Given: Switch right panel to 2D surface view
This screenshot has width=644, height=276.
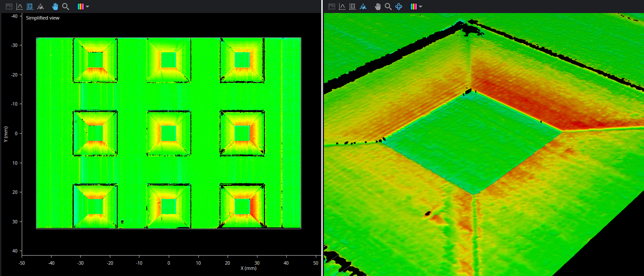Looking at the screenshot, I should (x=353, y=7).
